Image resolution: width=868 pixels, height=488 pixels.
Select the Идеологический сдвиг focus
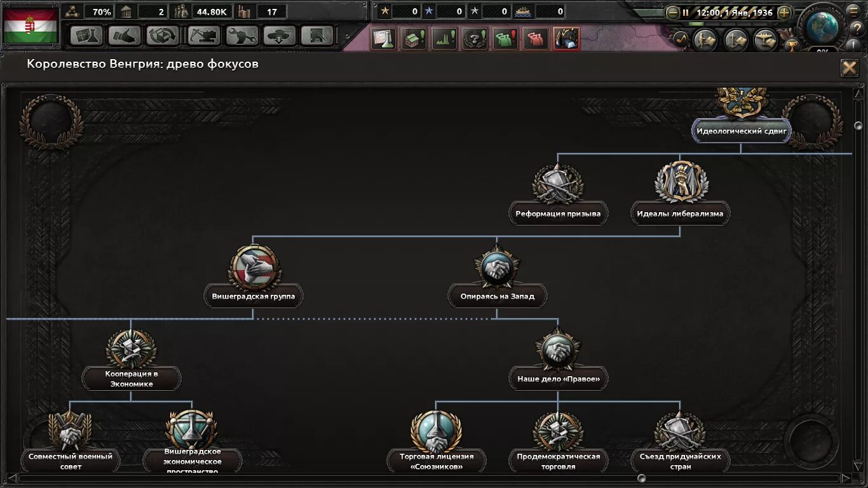742,132
